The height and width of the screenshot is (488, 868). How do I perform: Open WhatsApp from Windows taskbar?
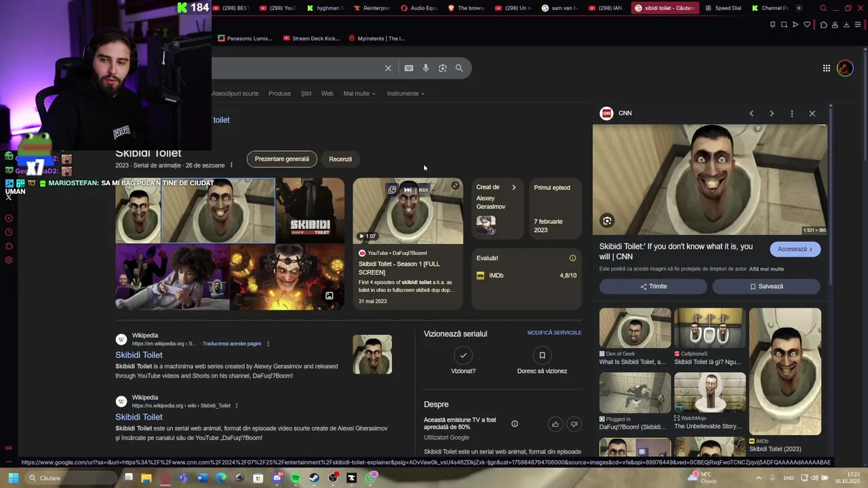click(371, 478)
